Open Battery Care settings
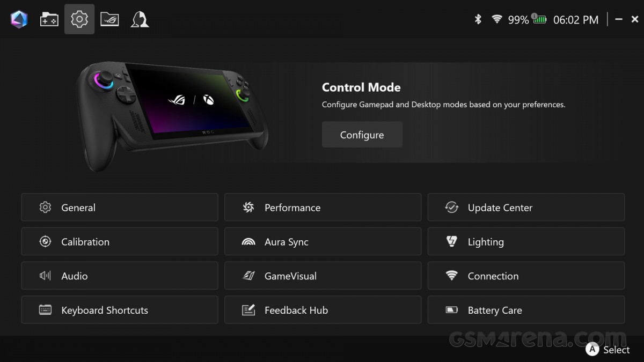This screenshot has height=362, width=644. point(526,310)
